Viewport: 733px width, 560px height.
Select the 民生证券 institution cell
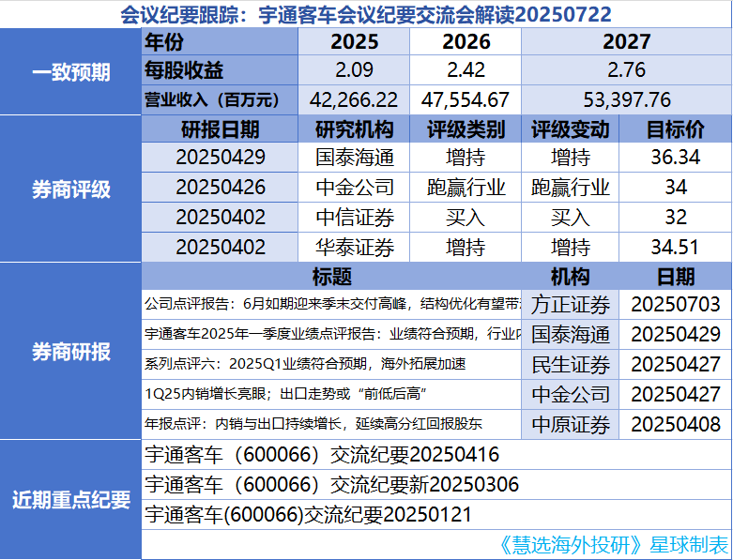(571, 365)
